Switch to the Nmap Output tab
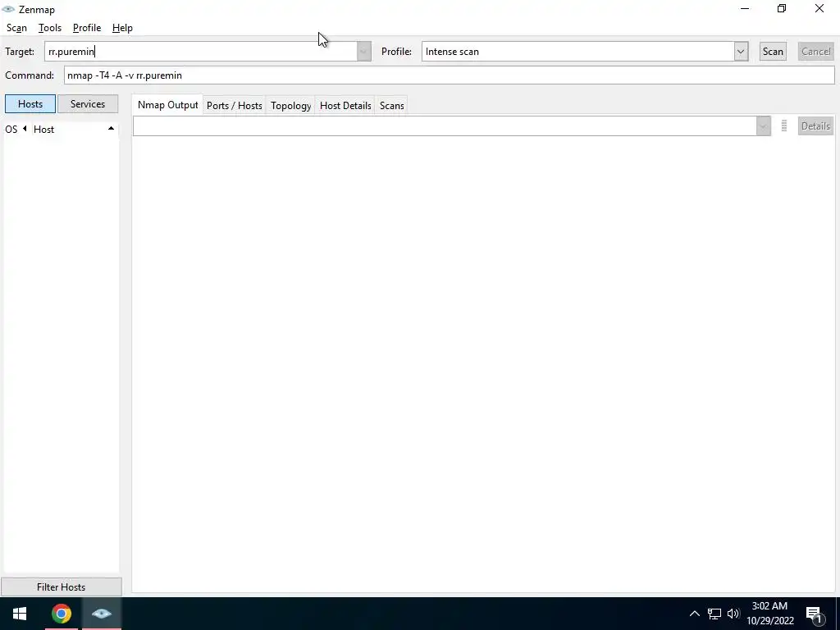 [x=167, y=105]
